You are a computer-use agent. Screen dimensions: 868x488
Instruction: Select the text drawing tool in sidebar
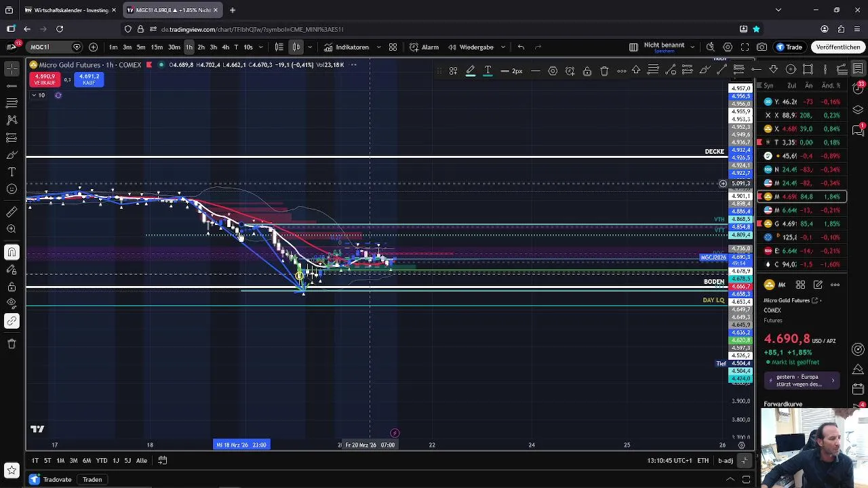(12, 171)
